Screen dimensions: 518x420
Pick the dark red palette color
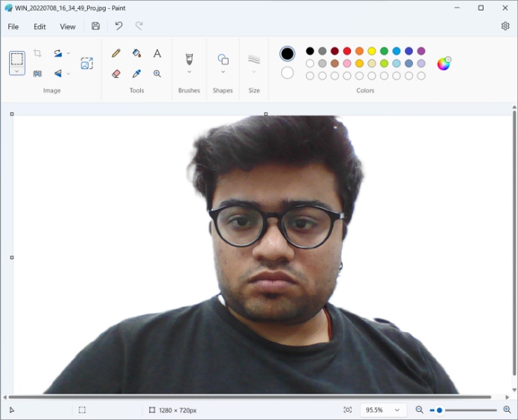tap(334, 51)
